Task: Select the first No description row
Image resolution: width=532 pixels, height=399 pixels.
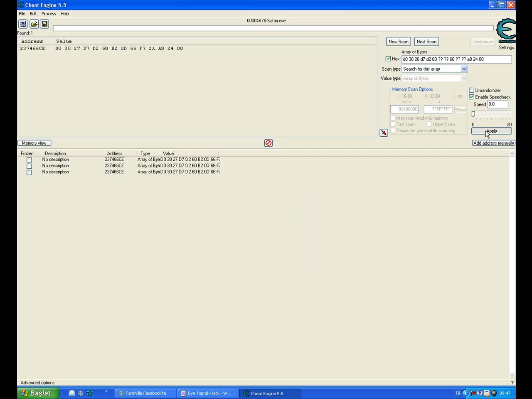Action: click(56, 160)
